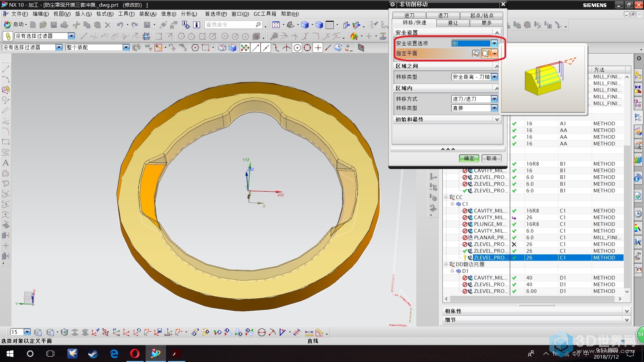The width and height of the screenshot is (644, 362).
Task: Switch to the 起点/钻点 tab
Action: pos(482,15)
